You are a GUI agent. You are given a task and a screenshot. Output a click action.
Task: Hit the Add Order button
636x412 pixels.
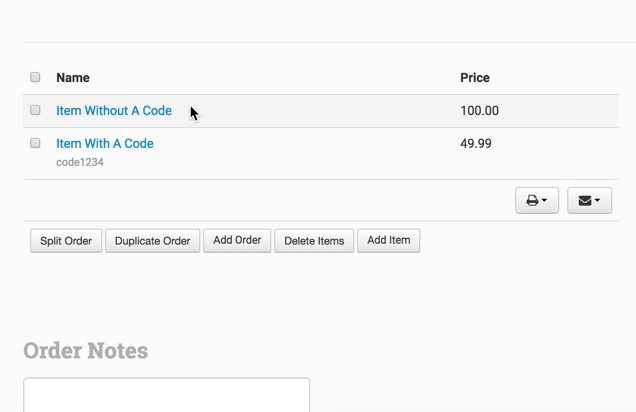237,240
